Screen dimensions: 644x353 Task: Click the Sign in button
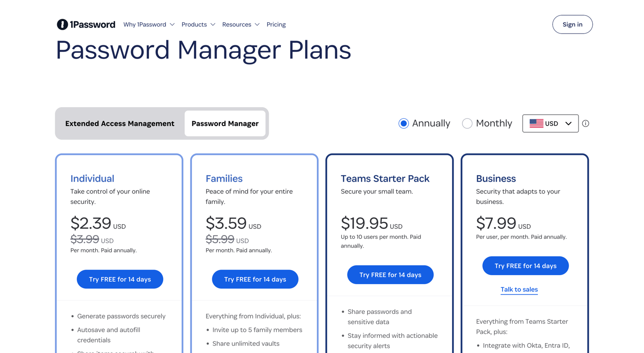[572, 24]
